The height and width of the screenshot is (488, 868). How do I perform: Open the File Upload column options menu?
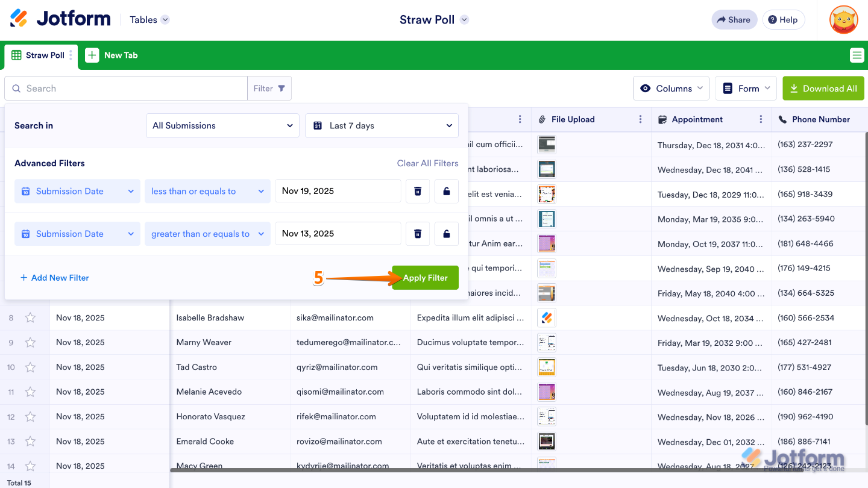click(641, 119)
